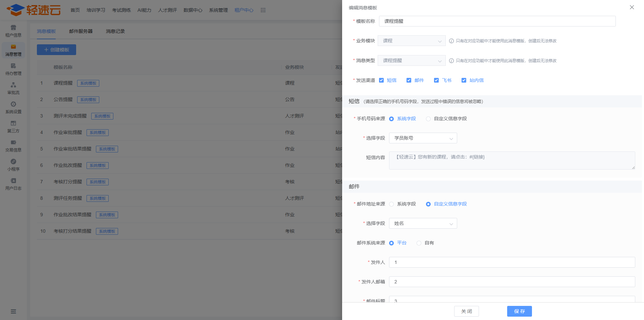Expand the 学员账号 field dropdown
The image size is (644, 320).
coord(423,138)
